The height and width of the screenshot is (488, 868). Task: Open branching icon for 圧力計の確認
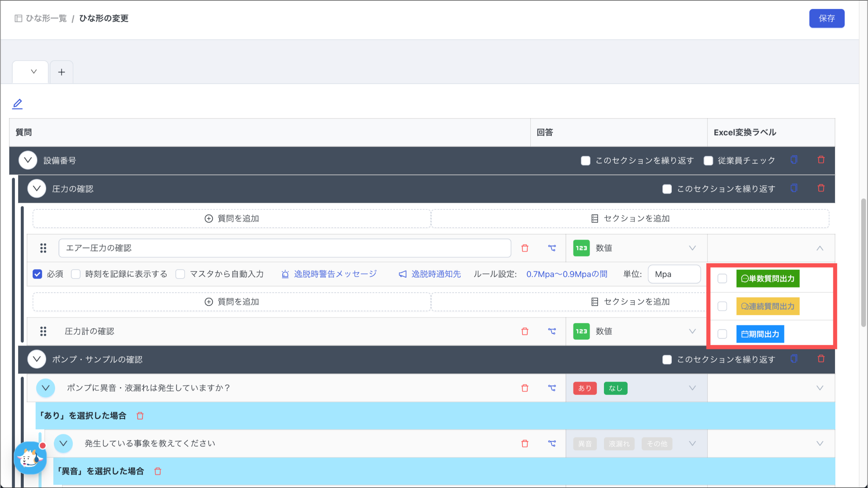pos(552,331)
